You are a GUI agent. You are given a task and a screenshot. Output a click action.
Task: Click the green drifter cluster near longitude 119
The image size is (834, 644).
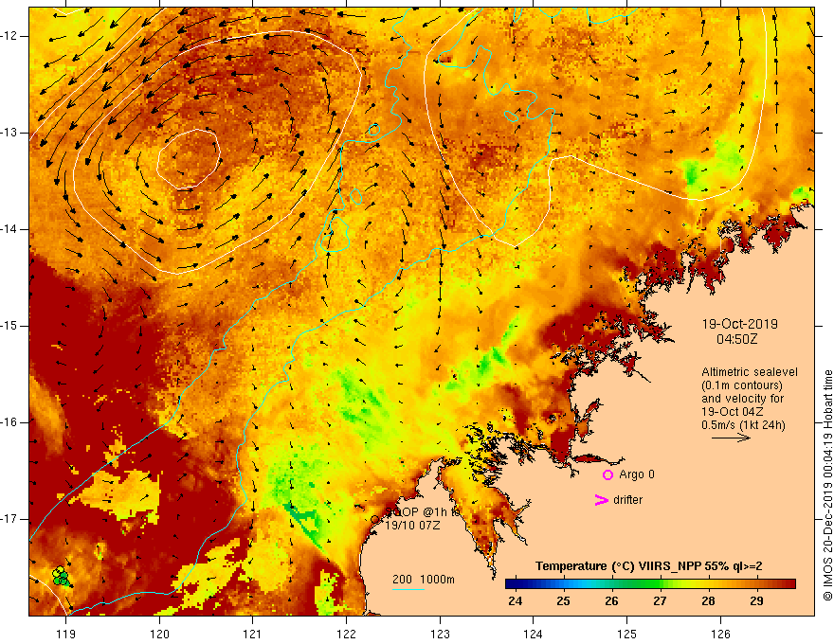coord(62,576)
